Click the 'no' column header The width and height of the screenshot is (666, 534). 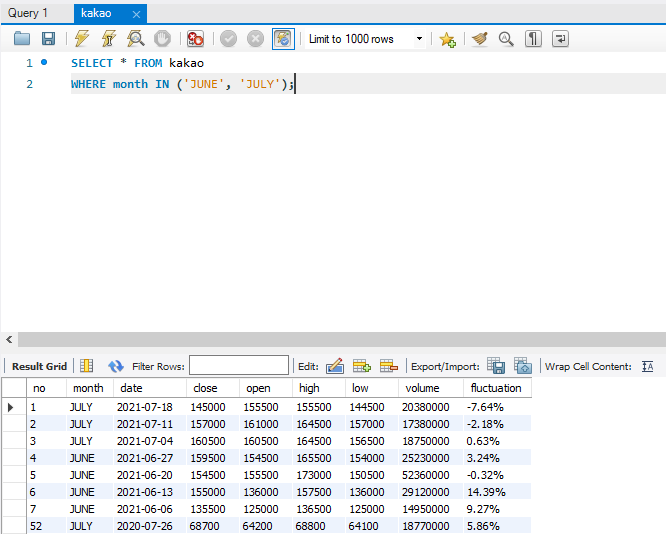tap(47, 388)
